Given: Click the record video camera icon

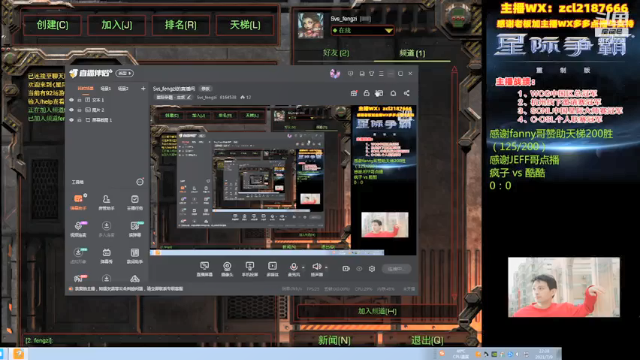Looking at the screenshot, I should 346,269.
